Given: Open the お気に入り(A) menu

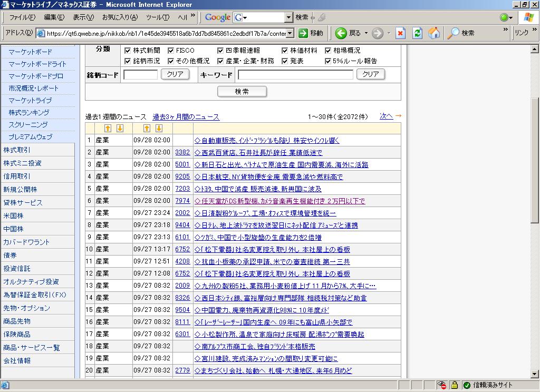Looking at the screenshot, I should [x=120, y=17].
